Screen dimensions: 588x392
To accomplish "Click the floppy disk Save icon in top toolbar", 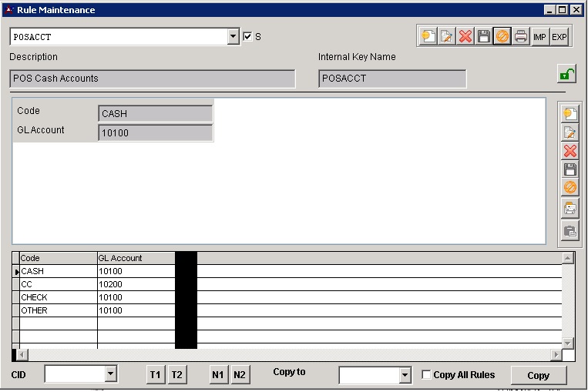I will tap(484, 36).
